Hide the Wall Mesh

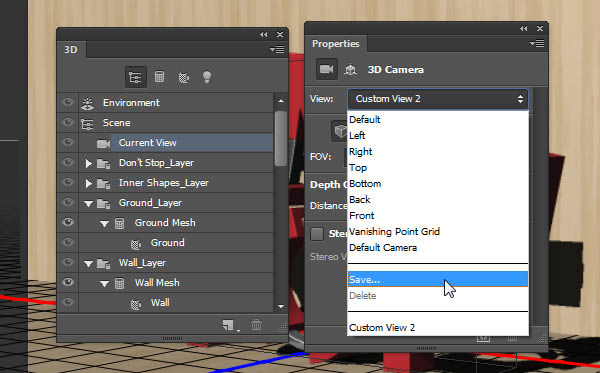point(68,282)
